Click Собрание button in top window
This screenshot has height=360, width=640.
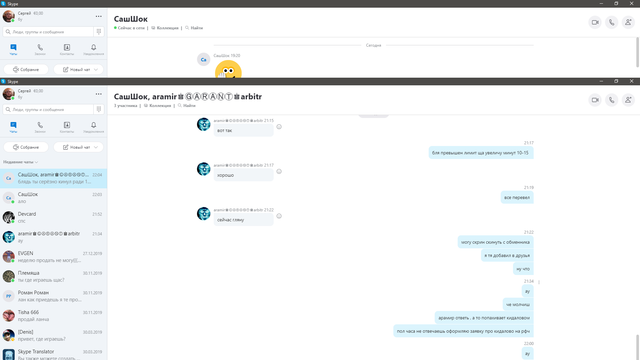(x=26, y=69)
